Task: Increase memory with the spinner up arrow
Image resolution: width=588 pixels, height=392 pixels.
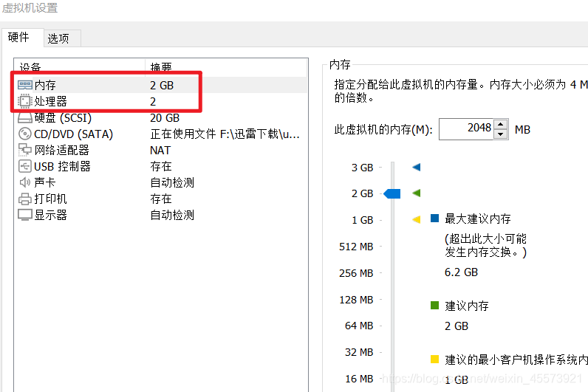Action: pos(501,125)
